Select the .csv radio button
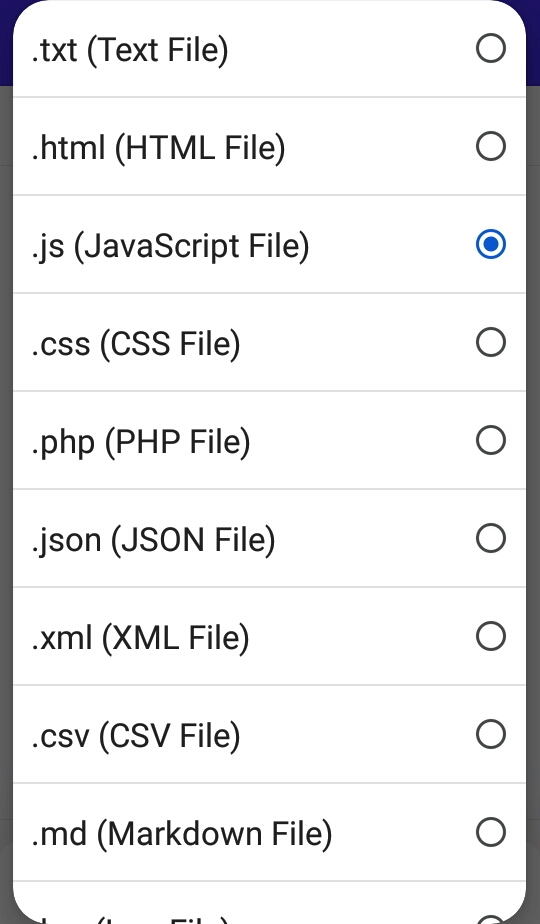540x924 pixels. point(490,734)
